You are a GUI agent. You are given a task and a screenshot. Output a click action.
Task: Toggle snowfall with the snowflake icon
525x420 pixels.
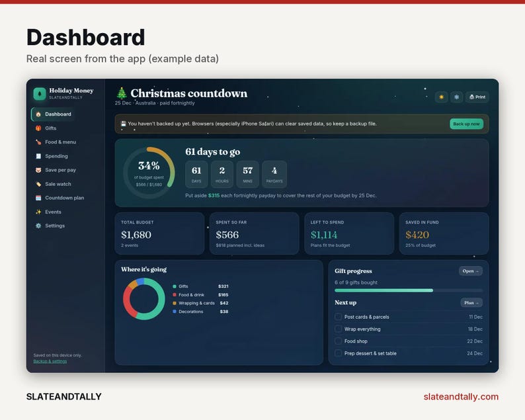click(x=457, y=97)
